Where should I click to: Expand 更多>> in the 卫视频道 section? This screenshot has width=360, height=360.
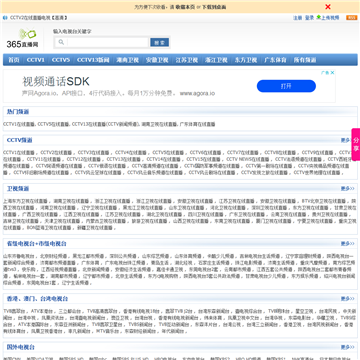tap(347, 189)
